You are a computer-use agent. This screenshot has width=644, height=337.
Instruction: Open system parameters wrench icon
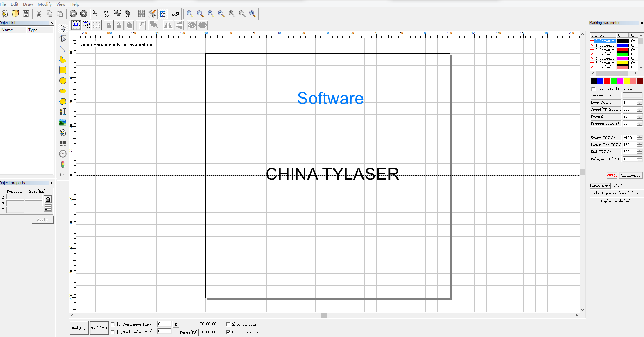point(152,13)
